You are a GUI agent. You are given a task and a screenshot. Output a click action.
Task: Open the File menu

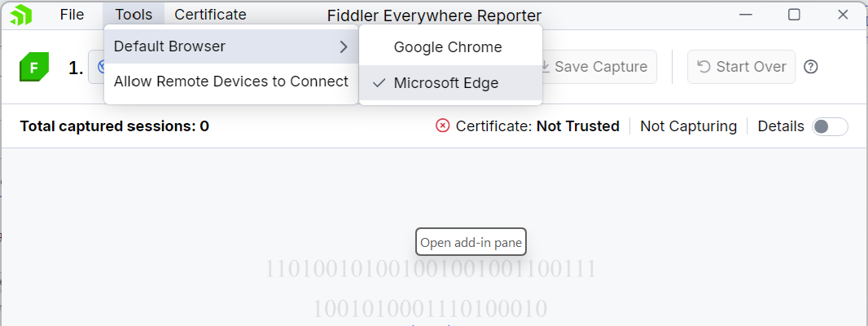tap(72, 15)
